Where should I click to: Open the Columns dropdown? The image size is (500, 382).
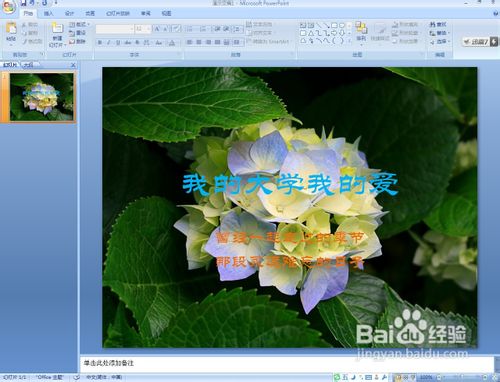[237, 42]
